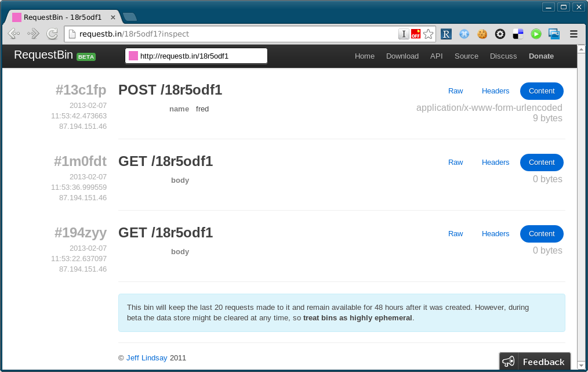Minimize the browser window
Viewport: 588px width, 372px height.
548,7
